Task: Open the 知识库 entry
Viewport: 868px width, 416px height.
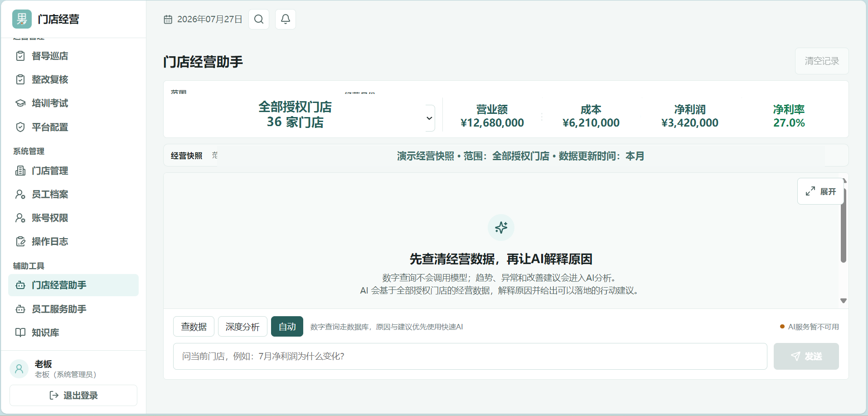Action: [73, 333]
